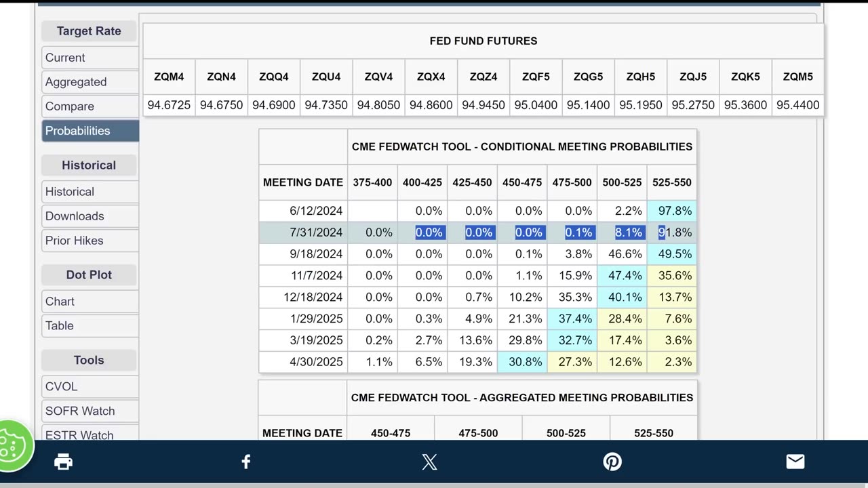Open the Downloads section
Image resolution: width=868 pixels, height=488 pixels.
[x=90, y=216]
